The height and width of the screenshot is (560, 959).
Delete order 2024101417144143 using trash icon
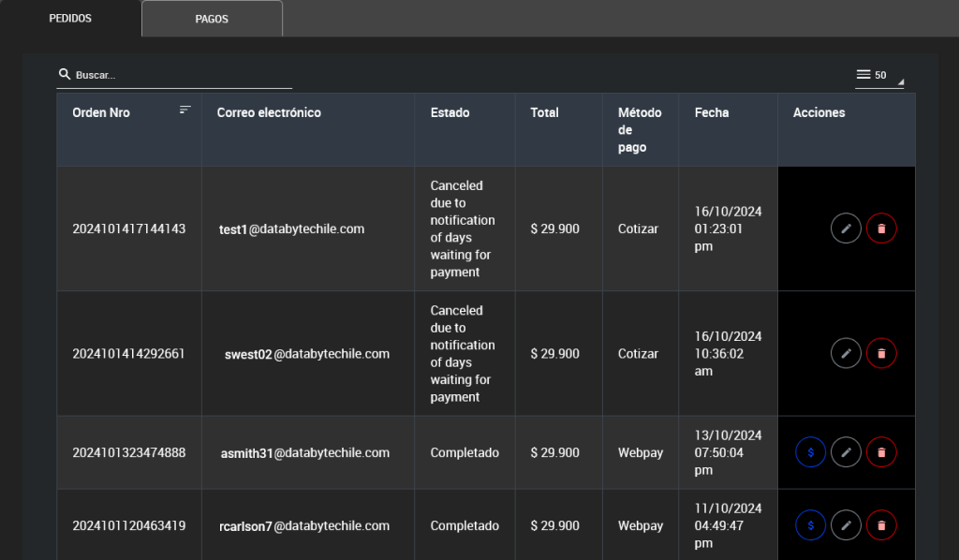[x=881, y=228]
